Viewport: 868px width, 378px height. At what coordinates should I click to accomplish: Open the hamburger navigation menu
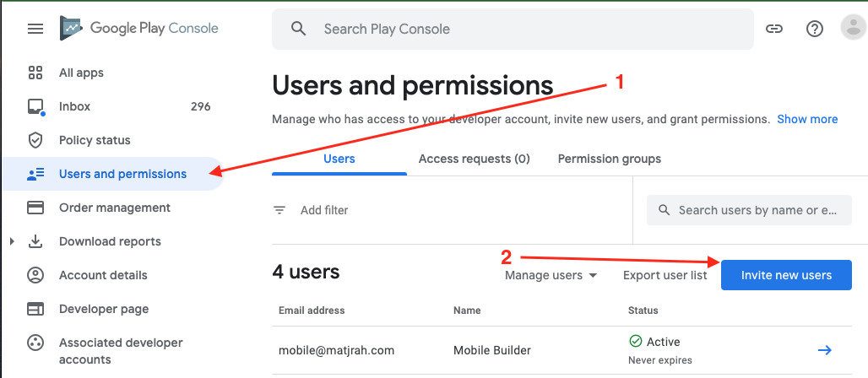tap(35, 29)
